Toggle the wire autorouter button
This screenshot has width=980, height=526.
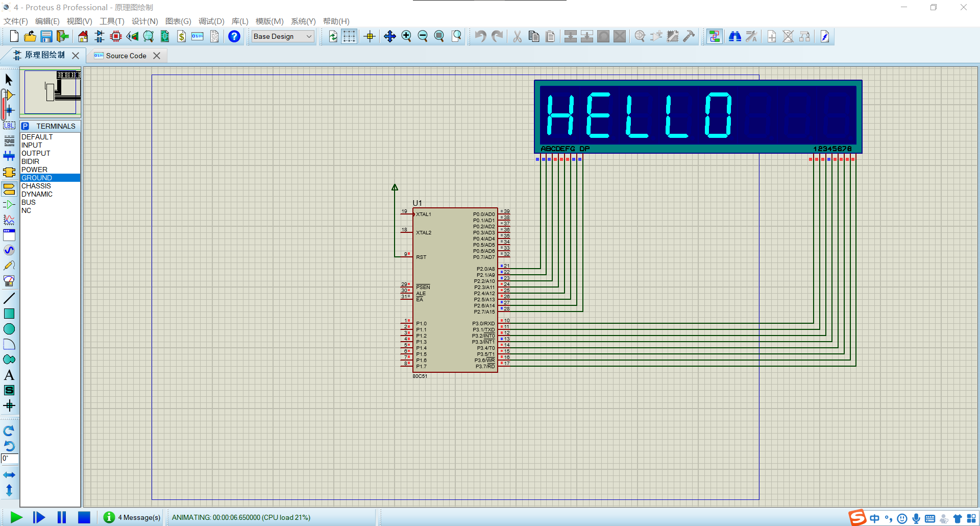click(715, 36)
